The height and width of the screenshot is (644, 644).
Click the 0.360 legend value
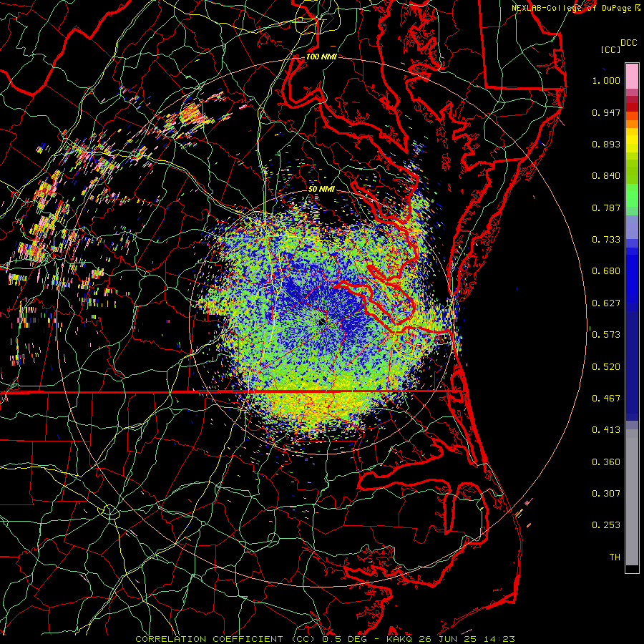coord(606,462)
